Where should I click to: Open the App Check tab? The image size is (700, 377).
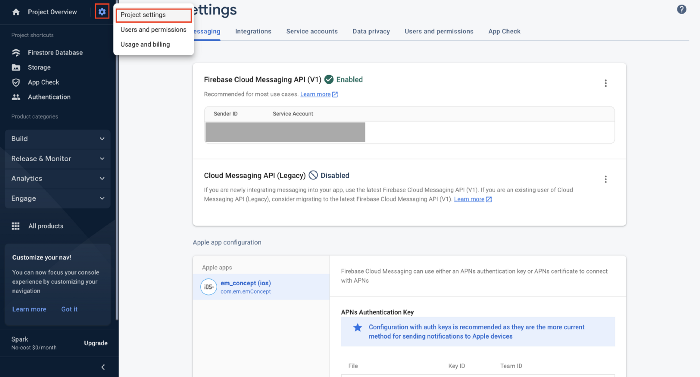[504, 31]
